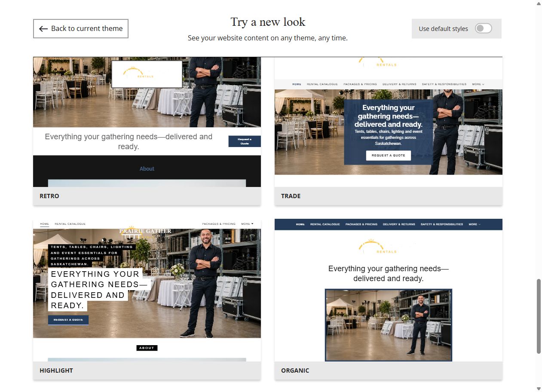Open Rental Catalogue in Highlight preview
The image size is (542, 392).
coord(70,224)
